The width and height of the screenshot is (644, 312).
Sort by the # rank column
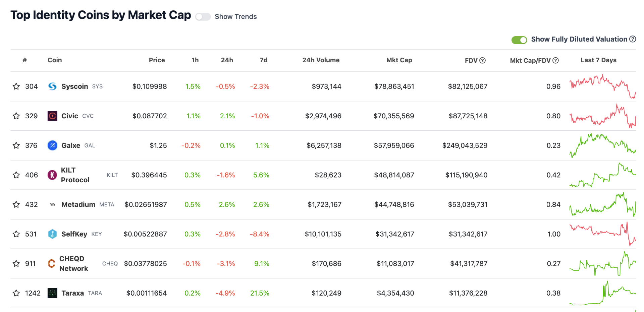pyautogui.click(x=24, y=60)
